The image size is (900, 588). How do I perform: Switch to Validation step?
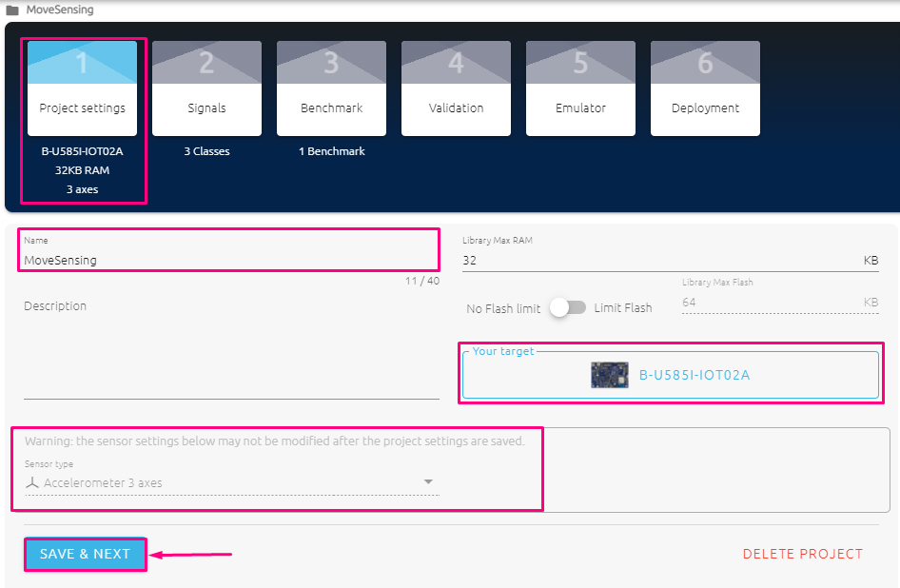(x=456, y=88)
